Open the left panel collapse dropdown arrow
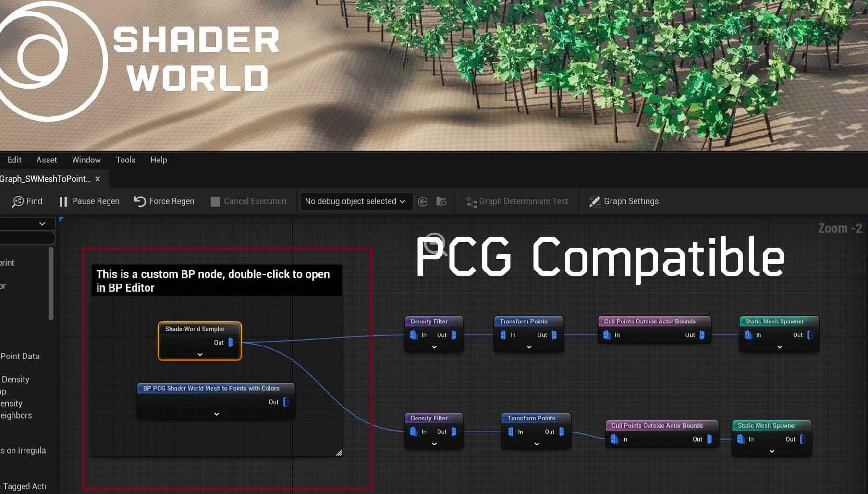Image resolution: width=868 pixels, height=494 pixels. pyautogui.click(x=42, y=224)
